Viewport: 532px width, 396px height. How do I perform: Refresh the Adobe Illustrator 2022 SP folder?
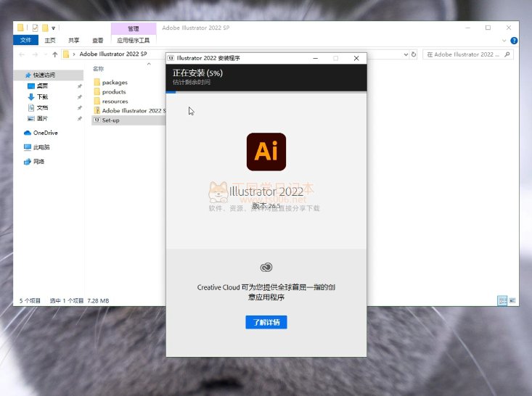click(x=414, y=54)
